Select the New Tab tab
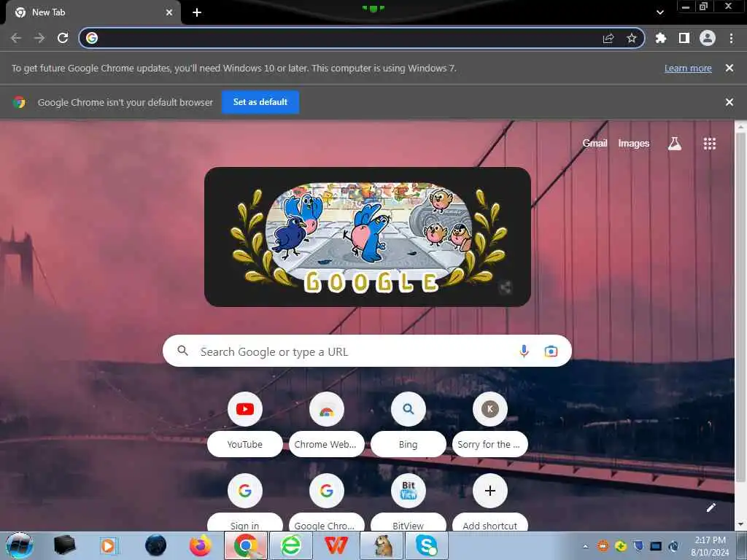The height and width of the screenshot is (560, 747). 93,12
